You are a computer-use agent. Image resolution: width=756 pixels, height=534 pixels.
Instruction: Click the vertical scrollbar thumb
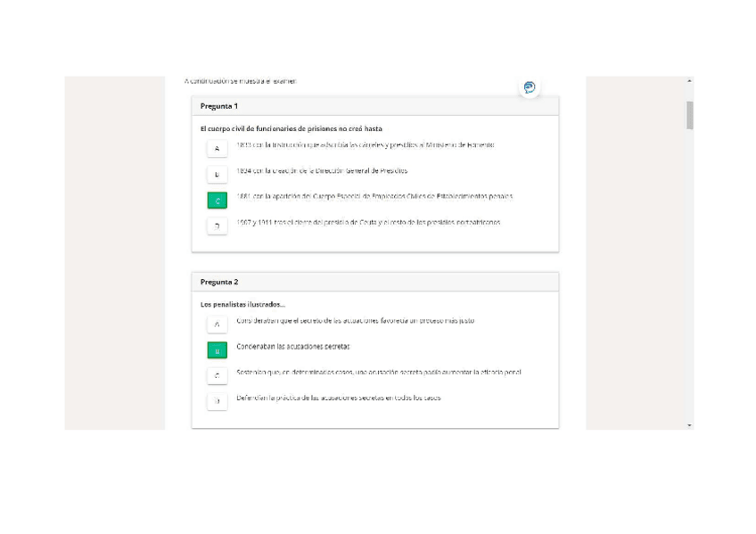689,115
